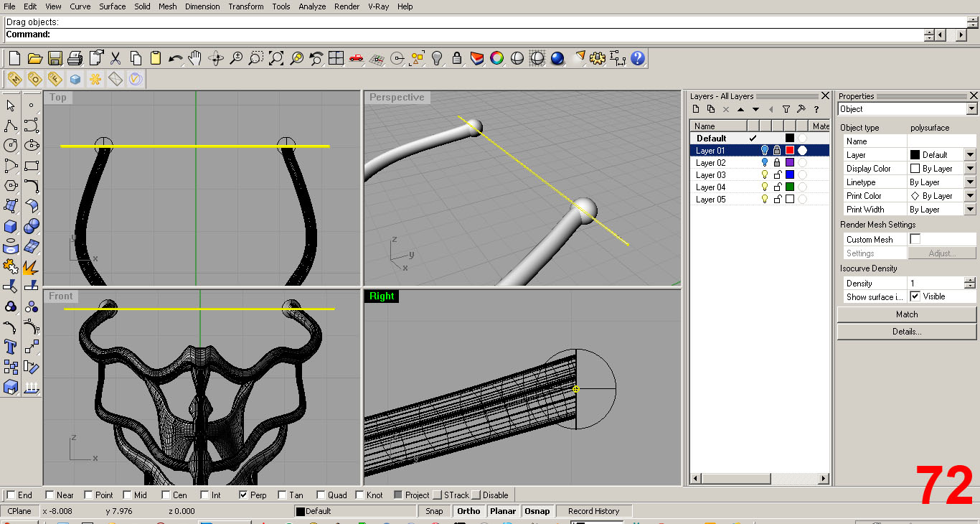Enable the Cen osnap checkbox
Viewport: 980px width, 524px height.
click(166, 495)
